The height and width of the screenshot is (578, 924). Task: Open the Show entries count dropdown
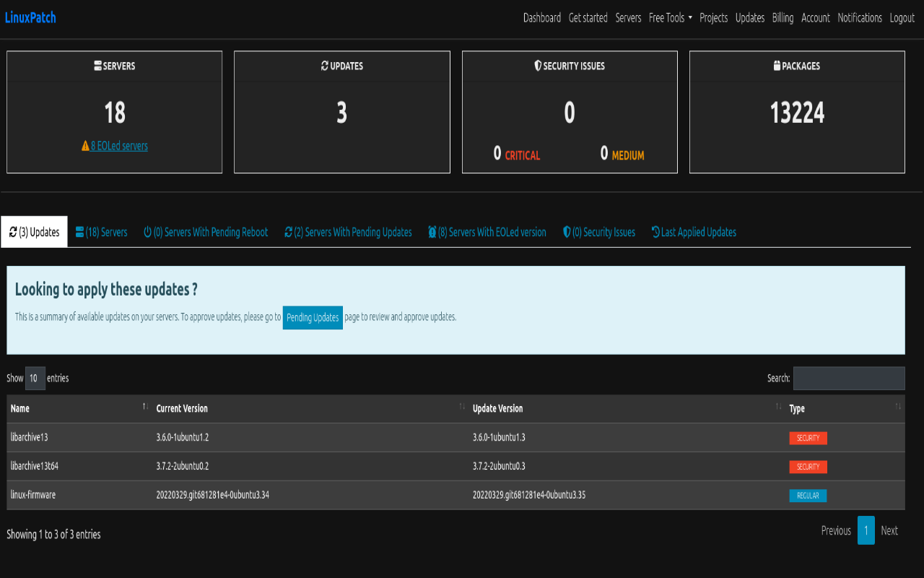point(35,378)
